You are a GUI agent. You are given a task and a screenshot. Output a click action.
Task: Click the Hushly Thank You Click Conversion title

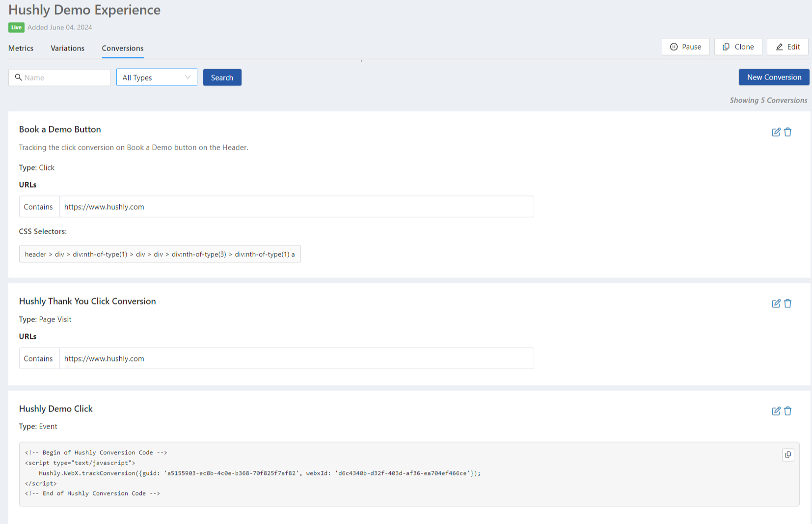click(x=87, y=301)
